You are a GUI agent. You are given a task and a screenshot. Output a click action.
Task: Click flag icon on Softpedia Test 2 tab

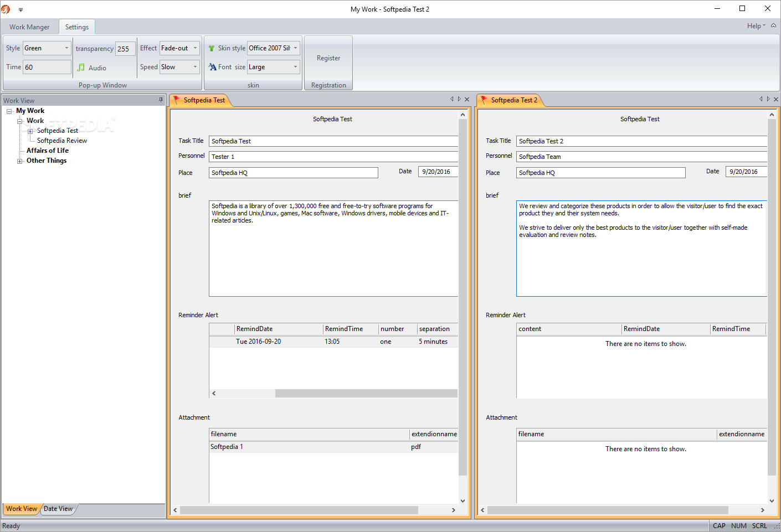tap(484, 100)
